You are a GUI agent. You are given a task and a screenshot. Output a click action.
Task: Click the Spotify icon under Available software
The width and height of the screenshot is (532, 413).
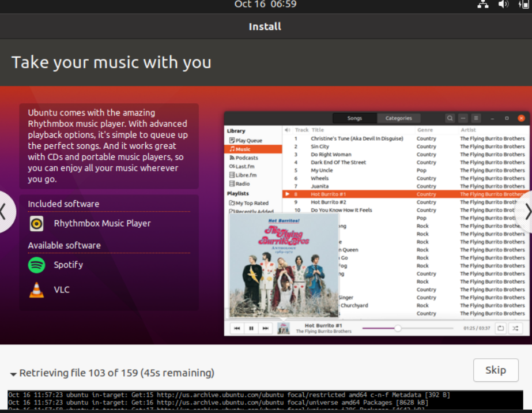click(x=36, y=265)
